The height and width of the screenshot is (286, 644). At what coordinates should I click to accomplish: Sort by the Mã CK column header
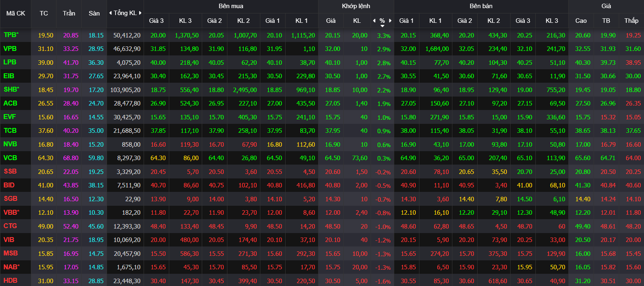click(x=15, y=13)
